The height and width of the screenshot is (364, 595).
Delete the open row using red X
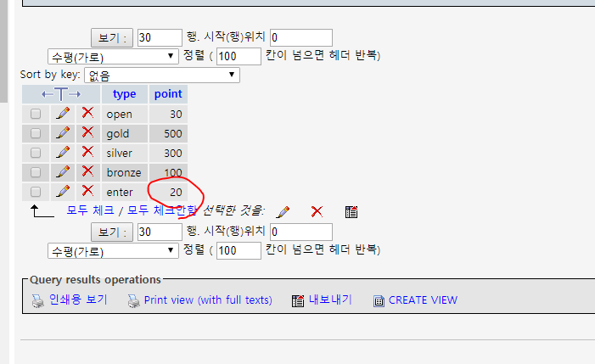click(87, 114)
